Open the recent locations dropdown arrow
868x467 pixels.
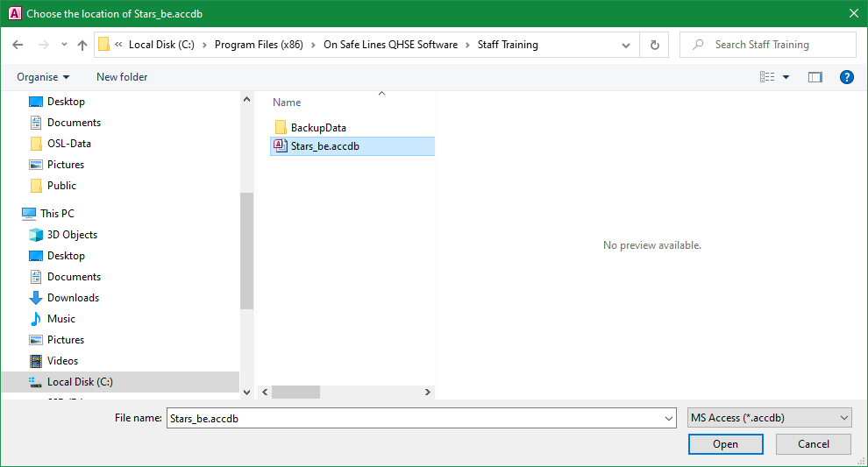tap(64, 45)
